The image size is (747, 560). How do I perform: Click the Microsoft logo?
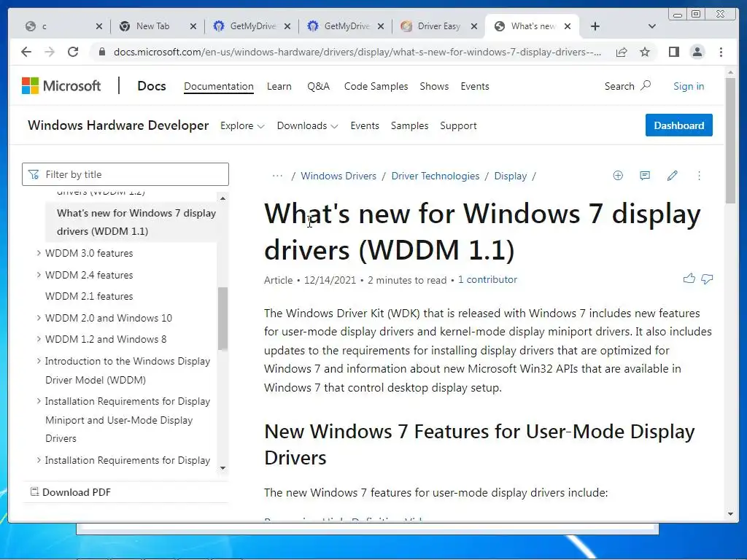tap(61, 86)
